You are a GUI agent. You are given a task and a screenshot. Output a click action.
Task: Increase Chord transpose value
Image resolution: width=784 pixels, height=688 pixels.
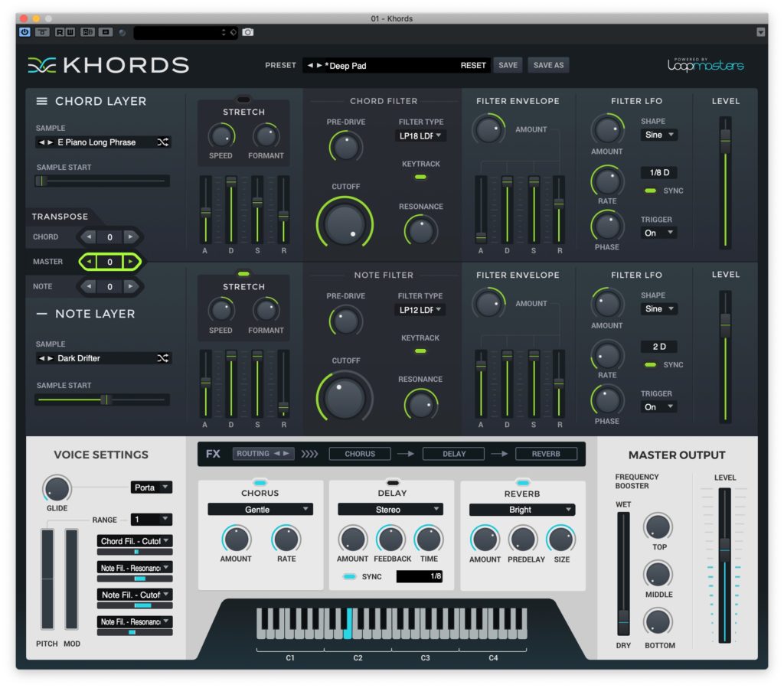pyautogui.click(x=130, y=236)
